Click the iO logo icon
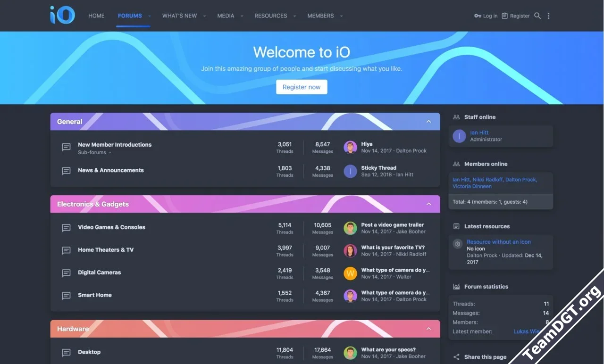604x364 pixels. (x=62, y=15)
